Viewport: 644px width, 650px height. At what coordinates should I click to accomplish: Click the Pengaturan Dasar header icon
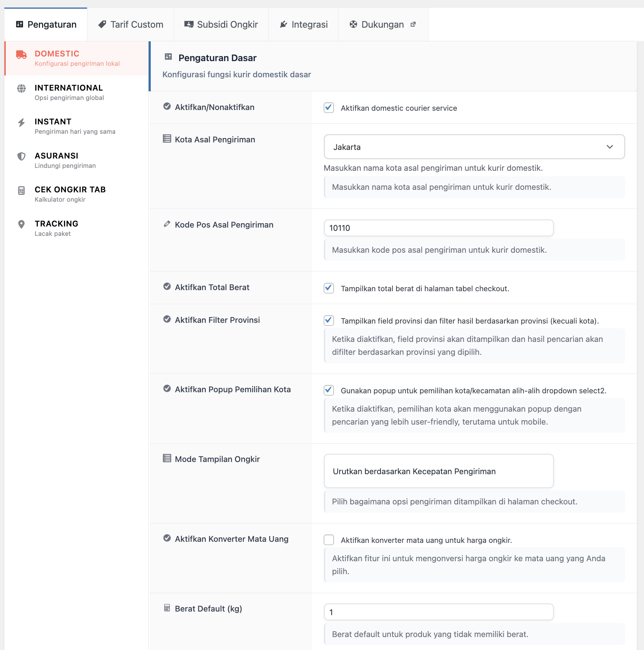[168, 56]
